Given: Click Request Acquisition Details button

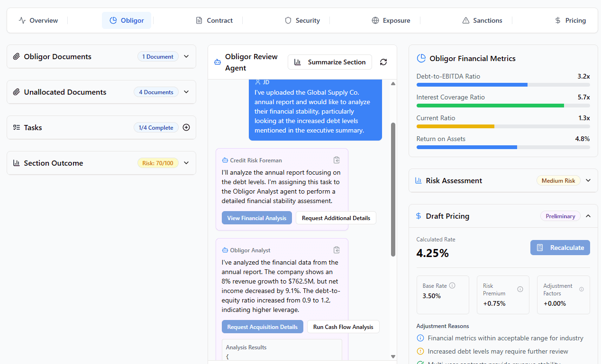Looking at the screenshot, I should pos(263,327).
